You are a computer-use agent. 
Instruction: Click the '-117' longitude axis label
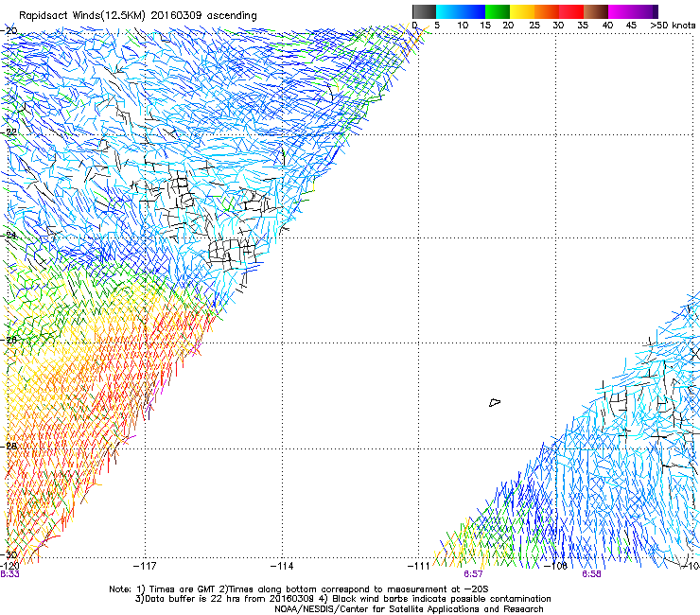145,566
